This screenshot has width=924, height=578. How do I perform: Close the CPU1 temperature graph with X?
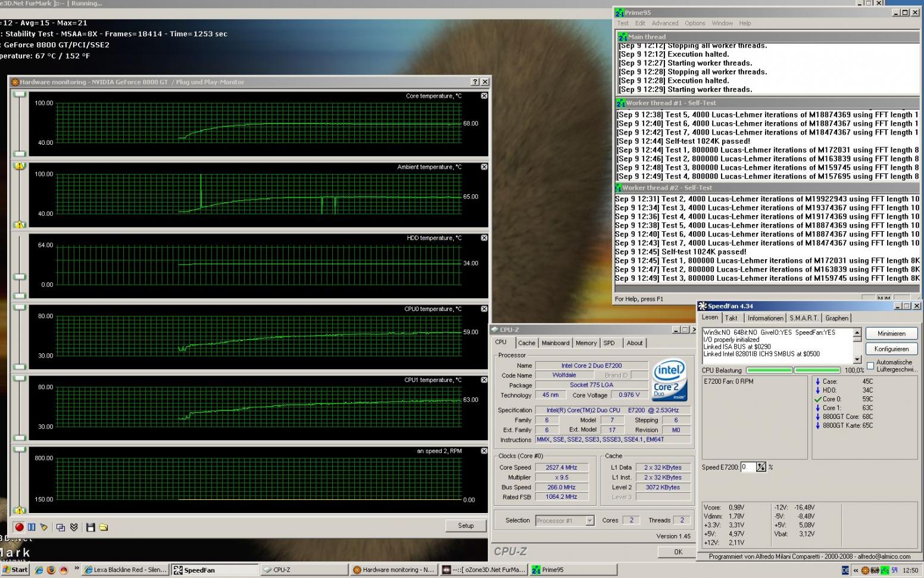point(484,380)
